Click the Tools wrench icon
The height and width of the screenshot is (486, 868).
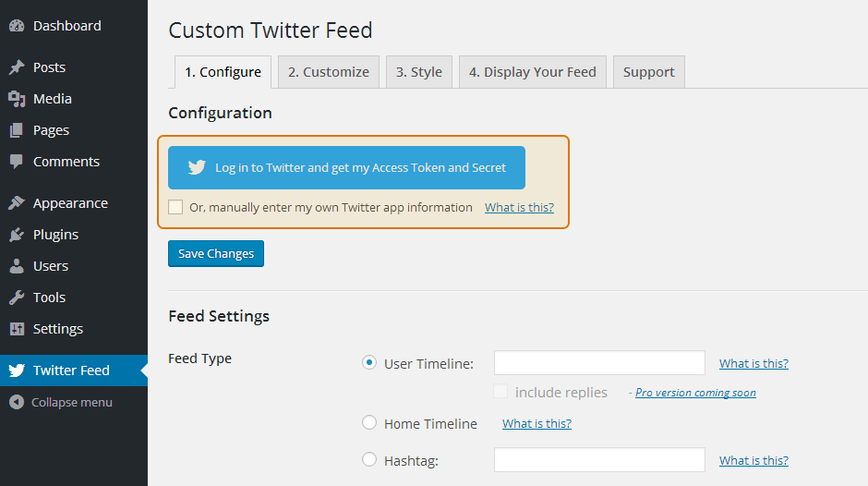(17, 298)
